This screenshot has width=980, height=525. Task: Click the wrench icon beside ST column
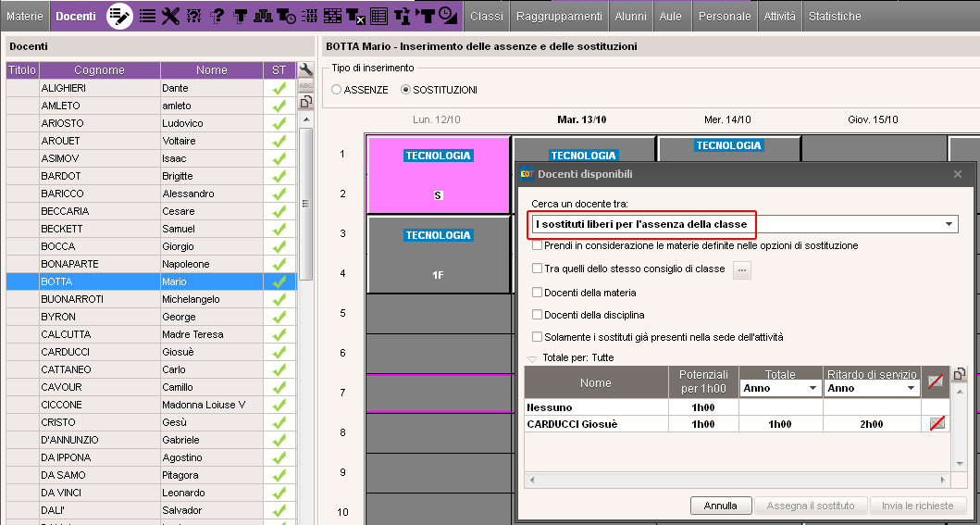305,69
